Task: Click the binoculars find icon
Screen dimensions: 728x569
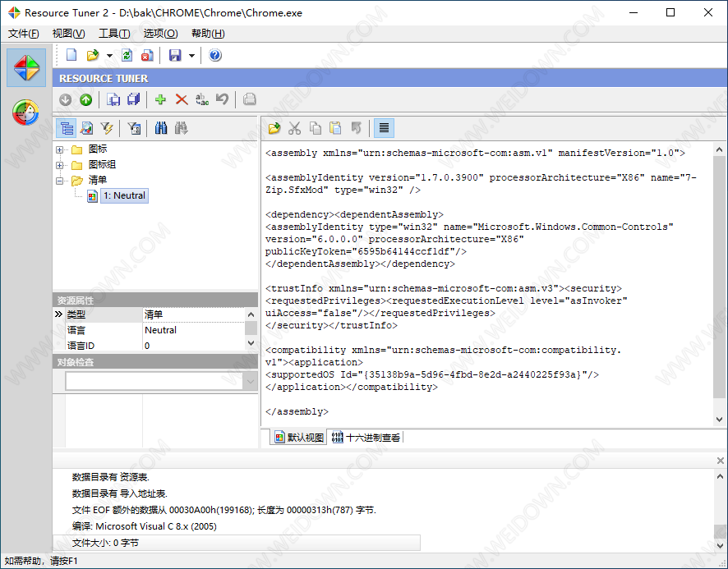Action: (161, 128)
